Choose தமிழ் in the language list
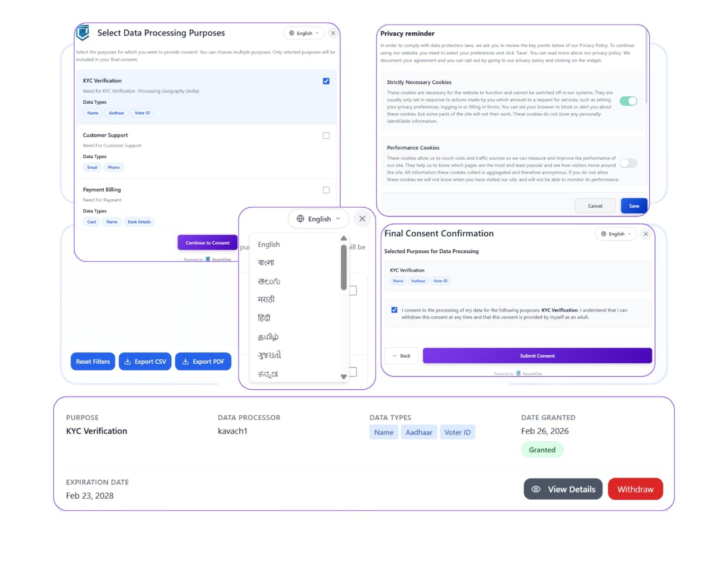This screenshot has width=728, height=582. click(268, 336)
